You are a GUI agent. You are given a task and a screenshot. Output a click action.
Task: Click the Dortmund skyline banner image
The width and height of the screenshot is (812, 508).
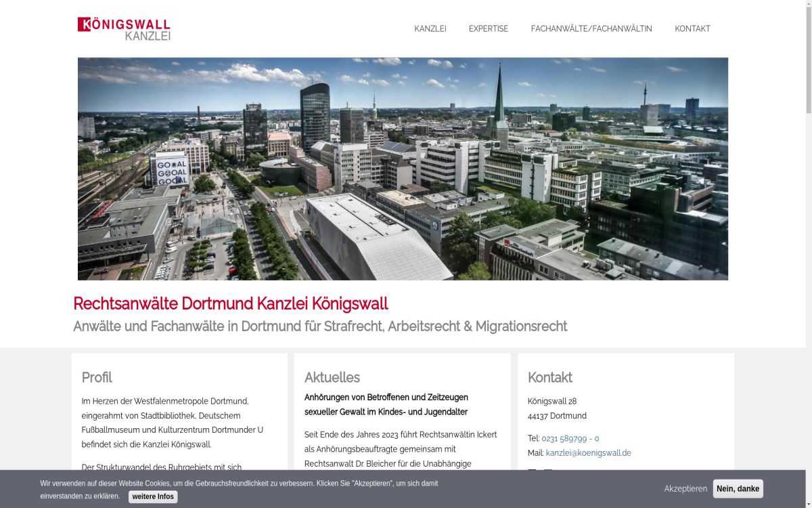click(x=403, y=169)
